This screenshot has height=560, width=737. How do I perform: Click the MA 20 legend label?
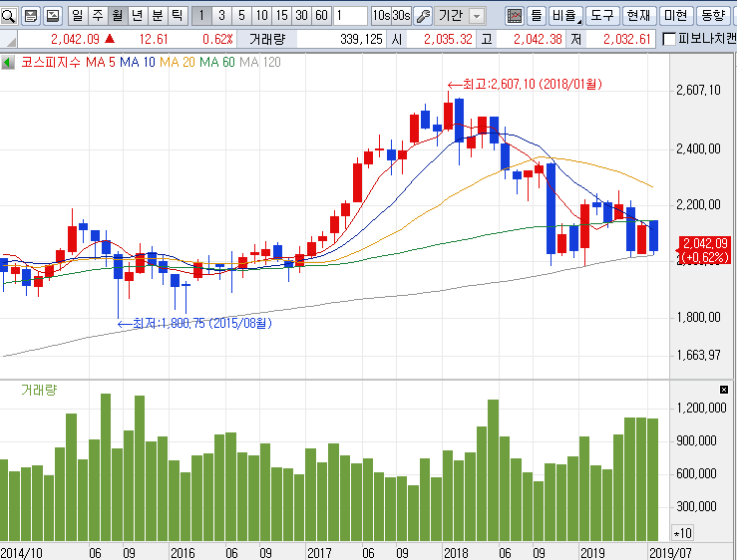[178, 62]
